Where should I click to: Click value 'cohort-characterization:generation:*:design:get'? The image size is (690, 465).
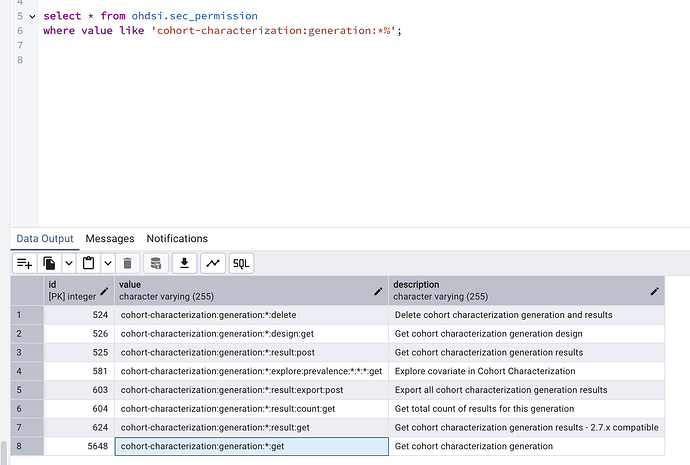252,334
